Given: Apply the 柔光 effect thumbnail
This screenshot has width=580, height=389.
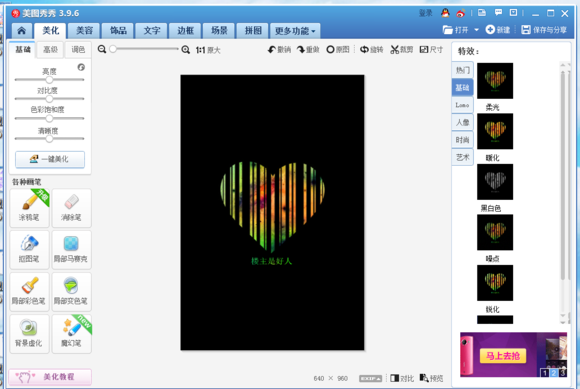Looking at the screenshot, I should tap(495, 81).
